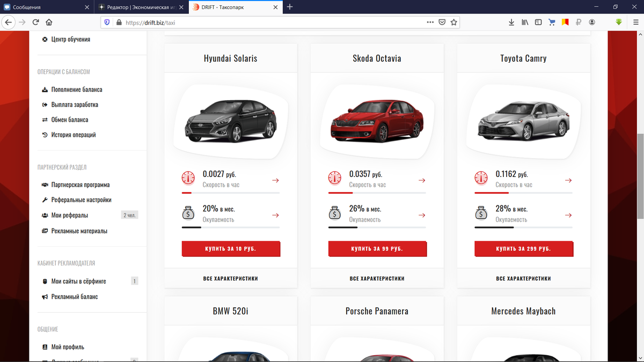
Task: Switch to the Редактор browser tab
Action: (141, 7)
